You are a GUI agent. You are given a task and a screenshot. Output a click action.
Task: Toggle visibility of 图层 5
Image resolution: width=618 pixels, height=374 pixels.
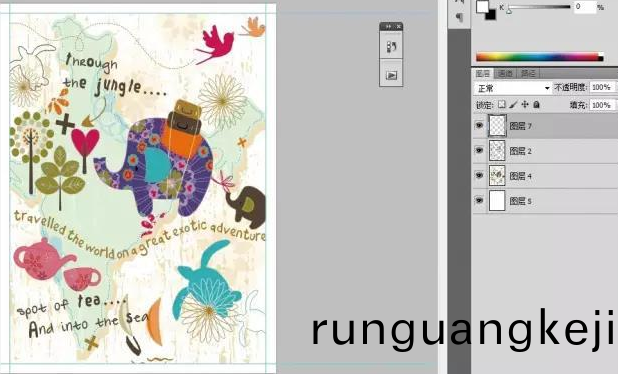[x=479, y=200]
